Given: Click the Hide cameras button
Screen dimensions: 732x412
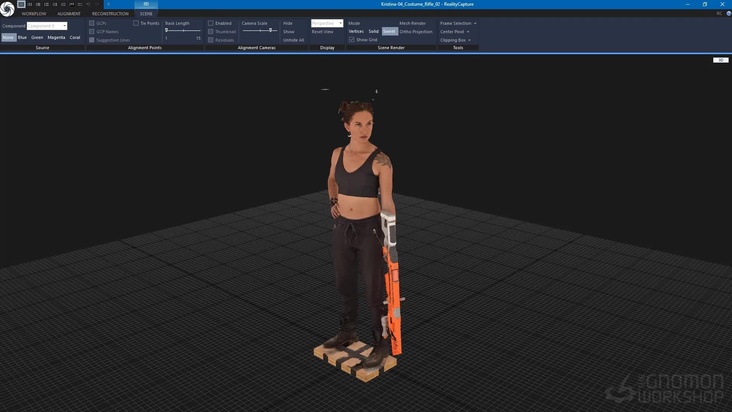Looking at the screenshot, I should tap(288, 23).
